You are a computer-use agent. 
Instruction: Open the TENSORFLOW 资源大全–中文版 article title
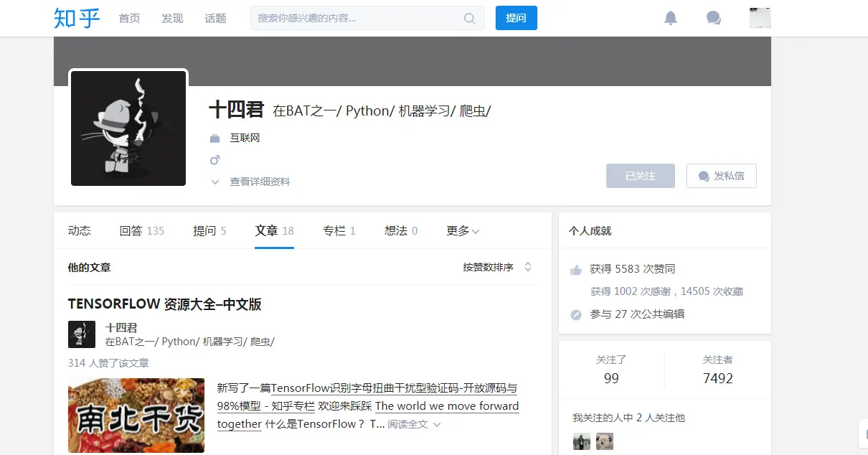pos(165,304)
